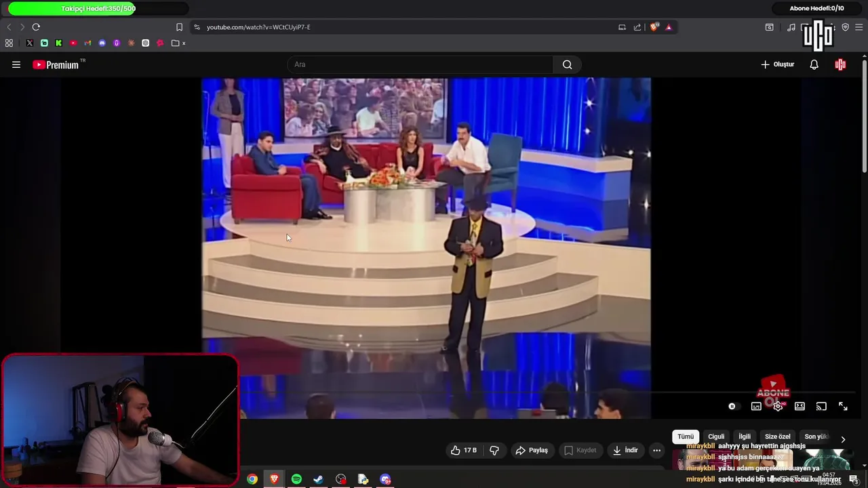Open Steam from the taskbar
Screen dimensions: 868x488
click(x=319, y=479)
